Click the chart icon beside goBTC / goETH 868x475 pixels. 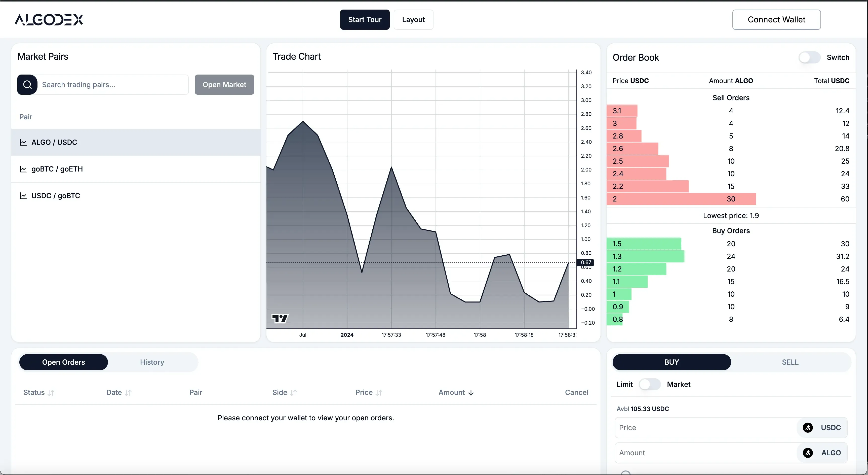coord(23,169)
